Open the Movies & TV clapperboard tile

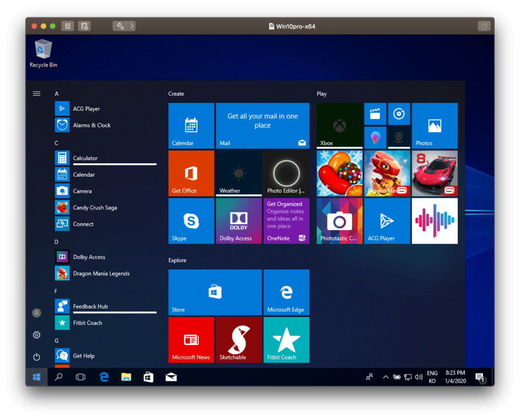click(x=375, y=114)
